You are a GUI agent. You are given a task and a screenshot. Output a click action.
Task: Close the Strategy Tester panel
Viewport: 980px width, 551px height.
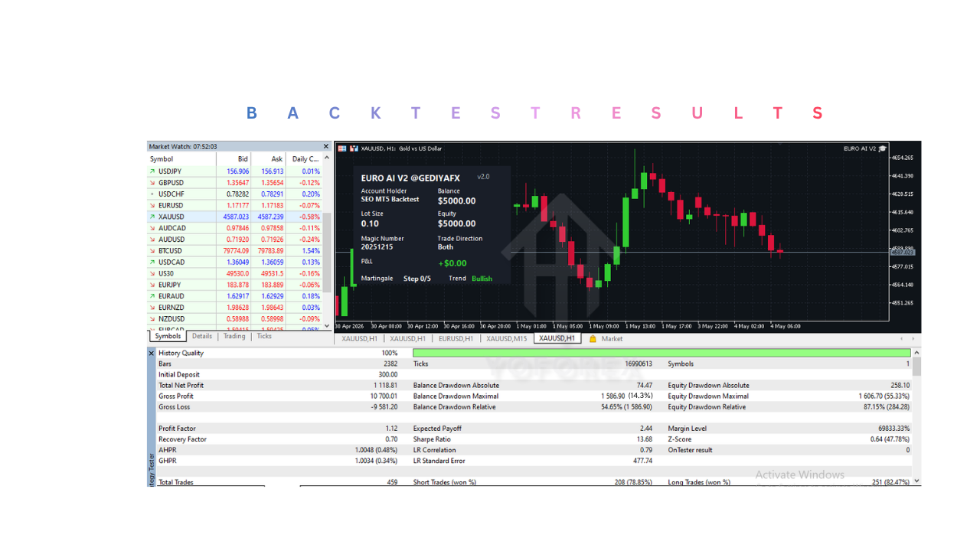point(151,354)
